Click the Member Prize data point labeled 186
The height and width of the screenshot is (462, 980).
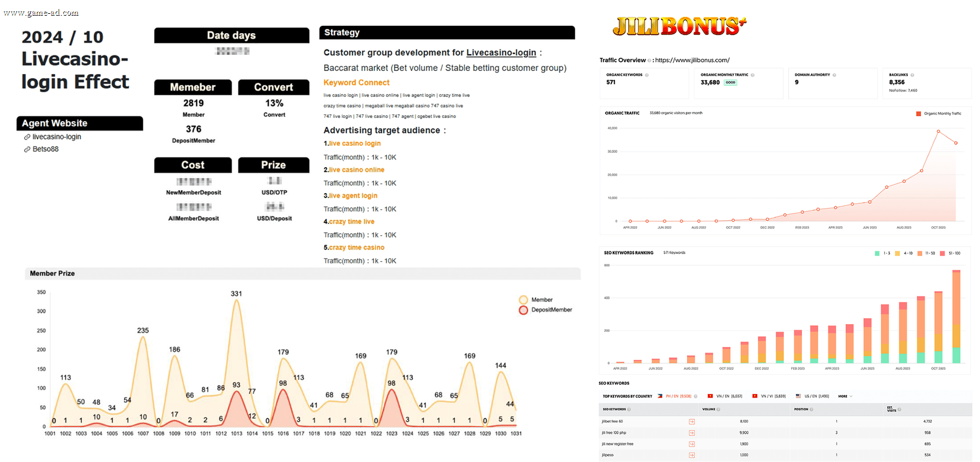click(x=174, y=356)
